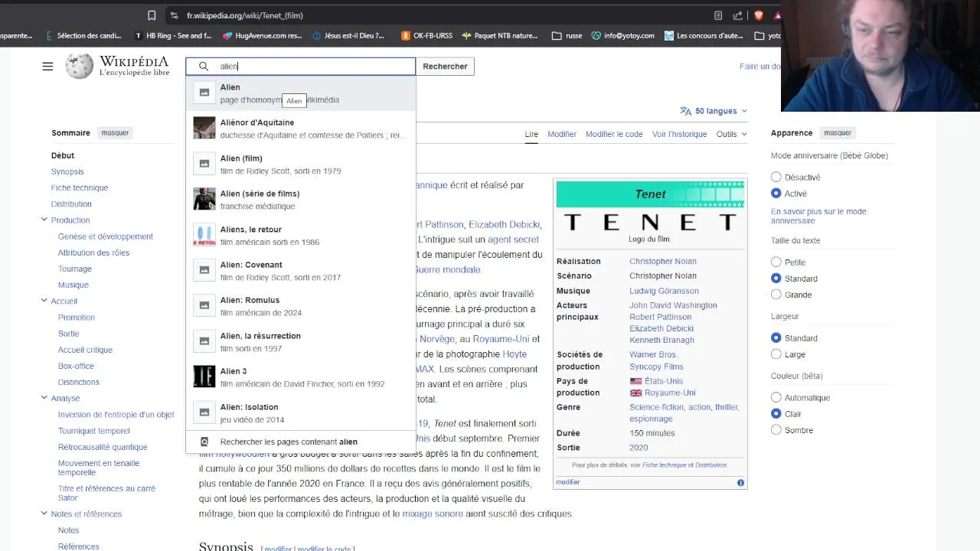Viewport: 980px width, 551px height.
Task: Open reader mode icon in address bar
Action: coord(717,15)
